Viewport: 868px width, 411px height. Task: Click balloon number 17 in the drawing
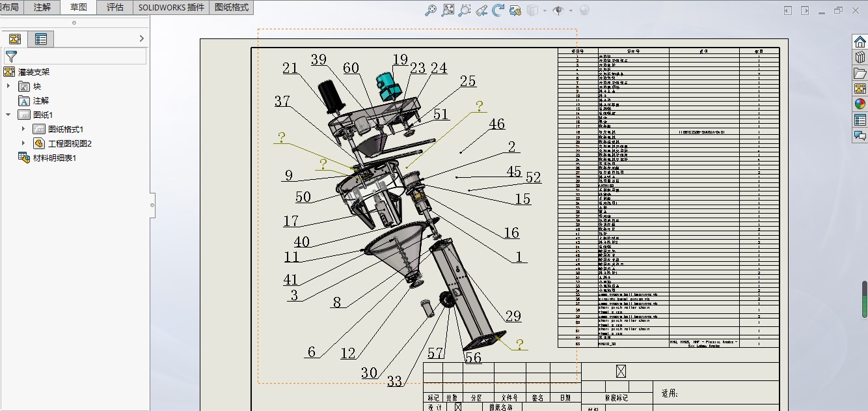coord(291,221)
